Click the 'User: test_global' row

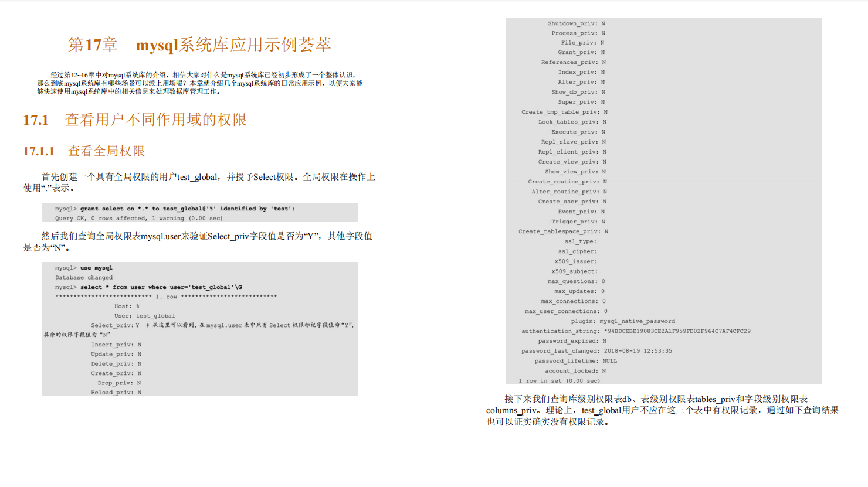(x=144, y=316)
